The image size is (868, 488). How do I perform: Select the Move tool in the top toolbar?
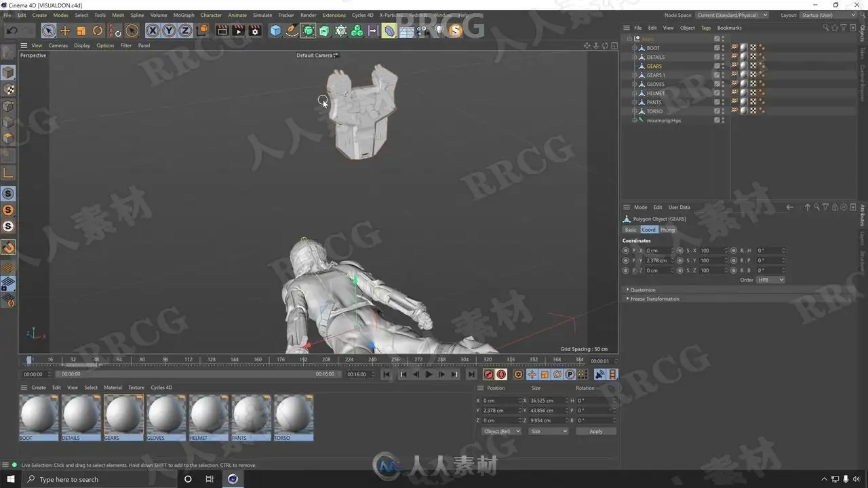point(65,30)
